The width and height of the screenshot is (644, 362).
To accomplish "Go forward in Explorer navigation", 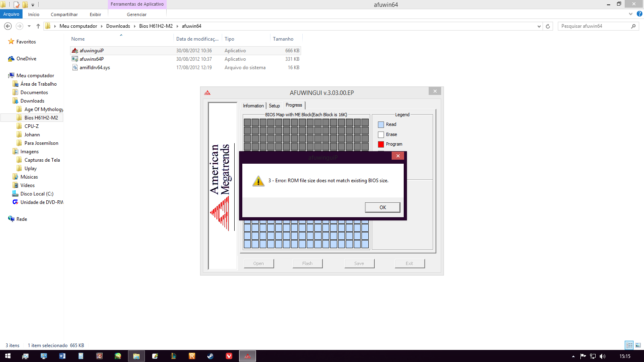I will [19, 26].
